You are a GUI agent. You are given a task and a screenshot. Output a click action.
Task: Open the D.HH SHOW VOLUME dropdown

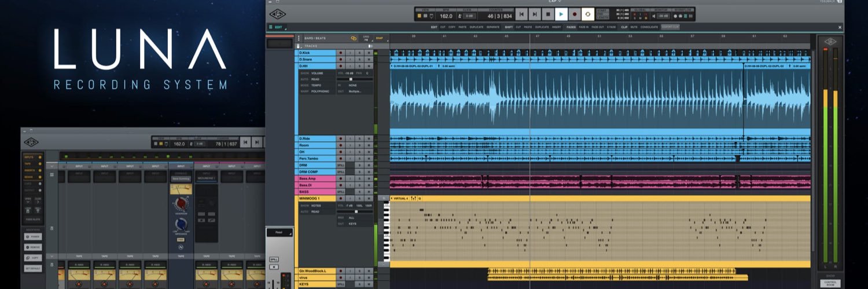[317, 73]
